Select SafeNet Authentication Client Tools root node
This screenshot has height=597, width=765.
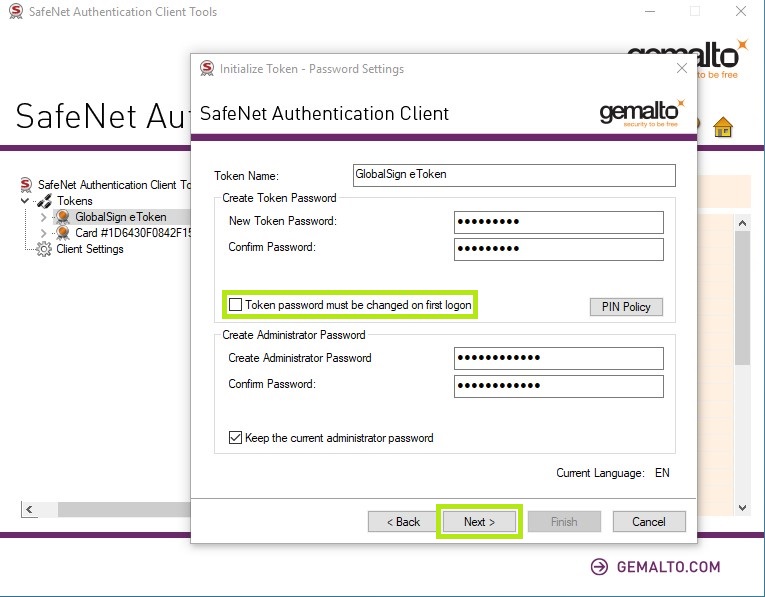[114, 185]
